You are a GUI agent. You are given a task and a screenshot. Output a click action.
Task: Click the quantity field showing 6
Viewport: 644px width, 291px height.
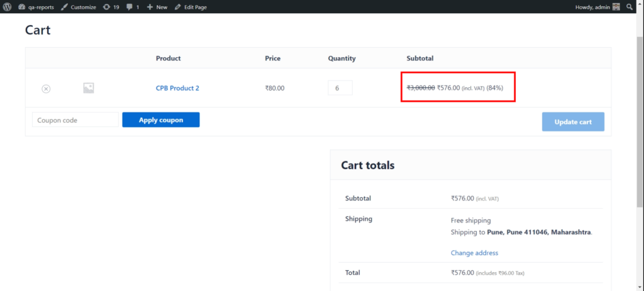pyautogui.click(x=340, y=88)
